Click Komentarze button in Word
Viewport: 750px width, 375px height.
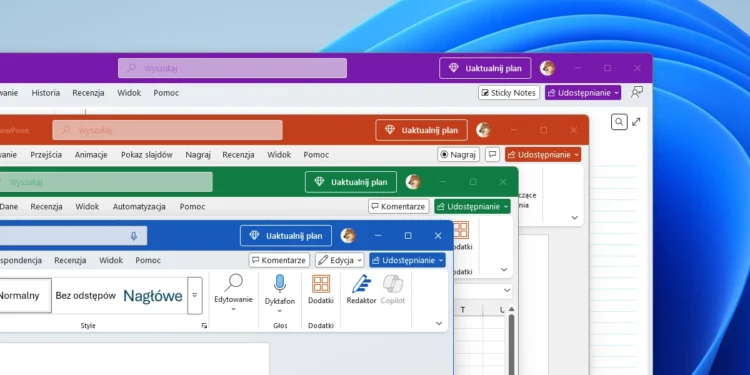click(x=279, y=260)
